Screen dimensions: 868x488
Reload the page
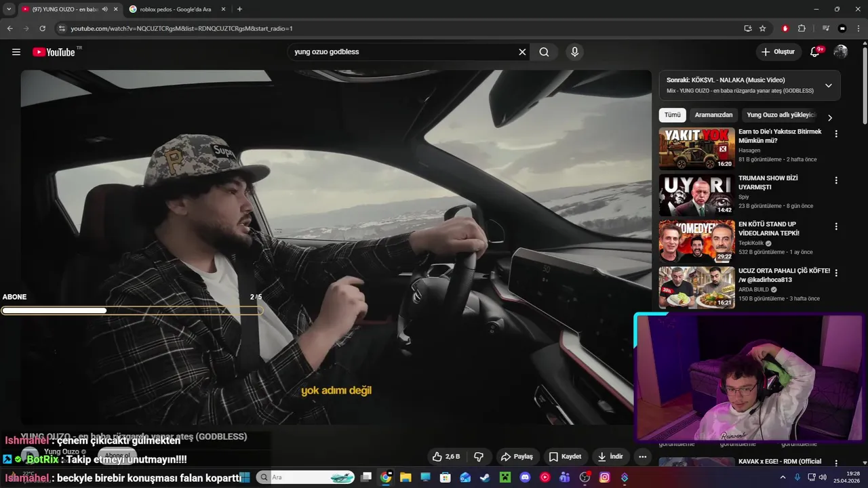click(x=42, y=28)
